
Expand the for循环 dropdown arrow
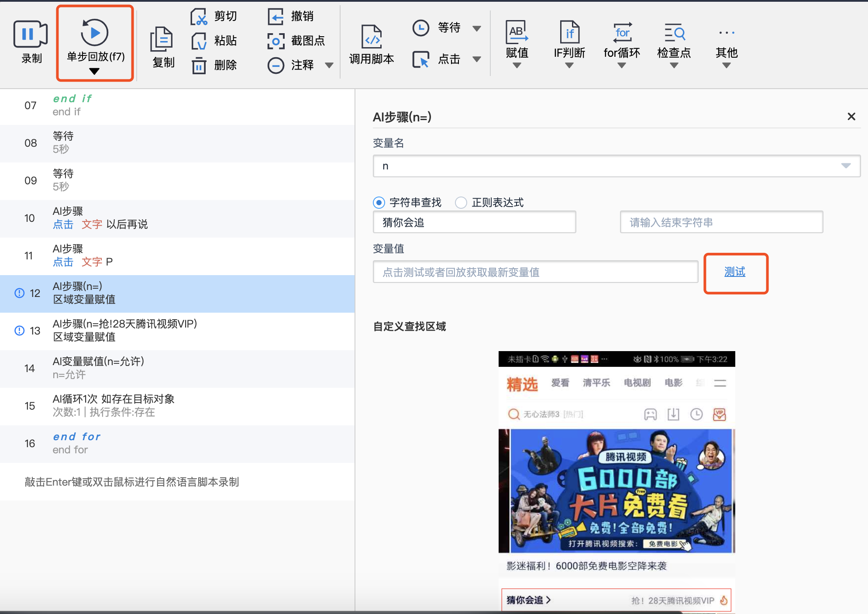(x=622, y=66)
